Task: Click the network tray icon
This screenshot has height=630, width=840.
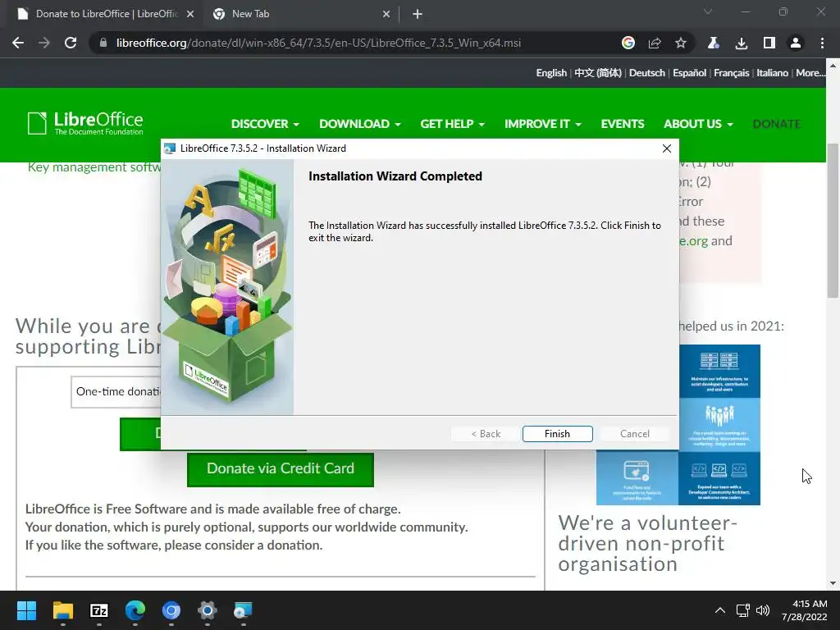Action: [742, 610]
